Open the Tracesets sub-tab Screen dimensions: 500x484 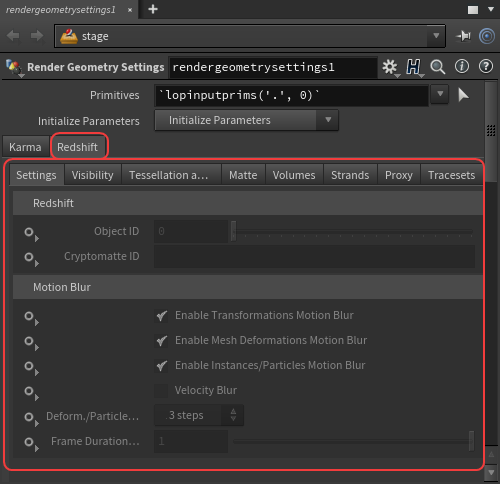tap(452, 175)
